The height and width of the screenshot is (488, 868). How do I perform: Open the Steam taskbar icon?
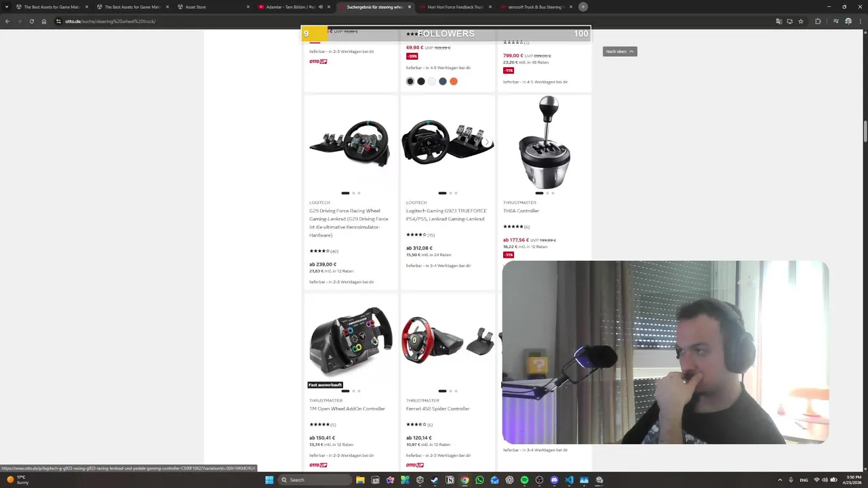click(x=435, y=480)
